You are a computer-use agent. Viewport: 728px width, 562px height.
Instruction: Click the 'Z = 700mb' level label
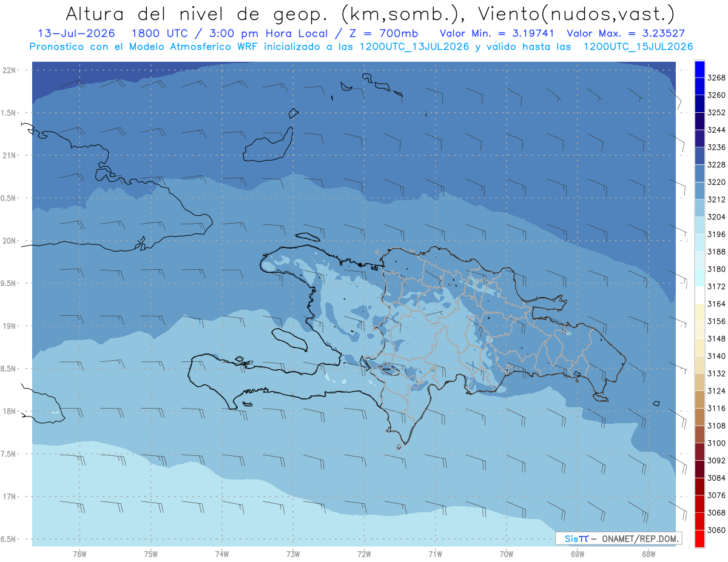point(383,33)
